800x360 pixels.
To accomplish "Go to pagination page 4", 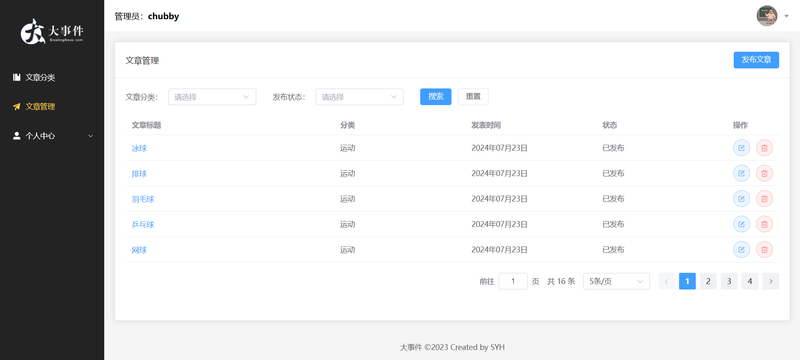I will (750, 281).
